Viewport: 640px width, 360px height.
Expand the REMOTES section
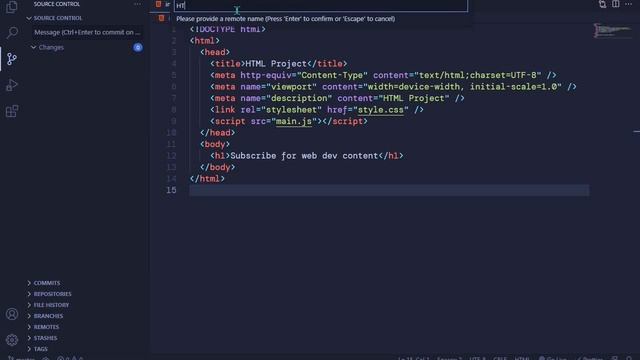(x=46, y=327)
